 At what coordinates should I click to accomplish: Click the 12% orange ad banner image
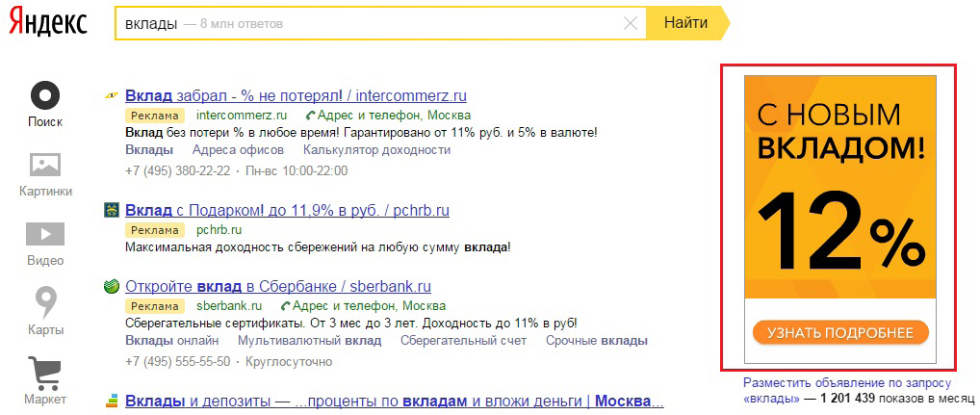(840, 219)
